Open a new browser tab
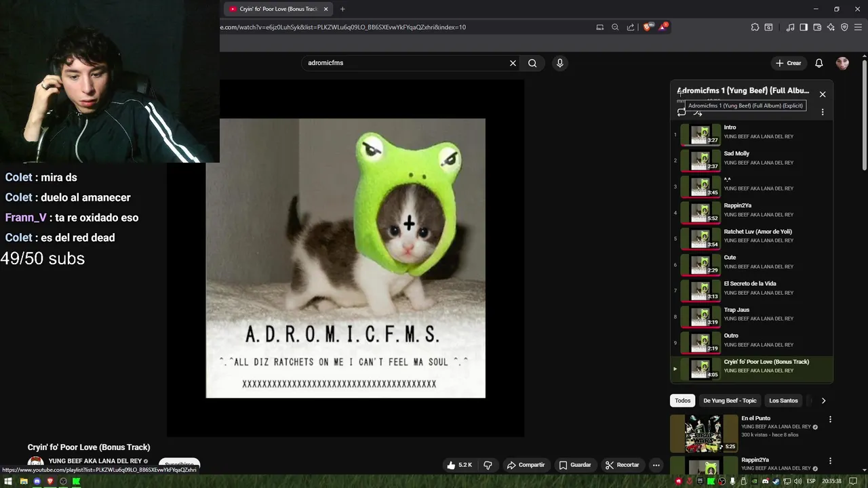The image size is (868, 488). [x=342, y=9]
